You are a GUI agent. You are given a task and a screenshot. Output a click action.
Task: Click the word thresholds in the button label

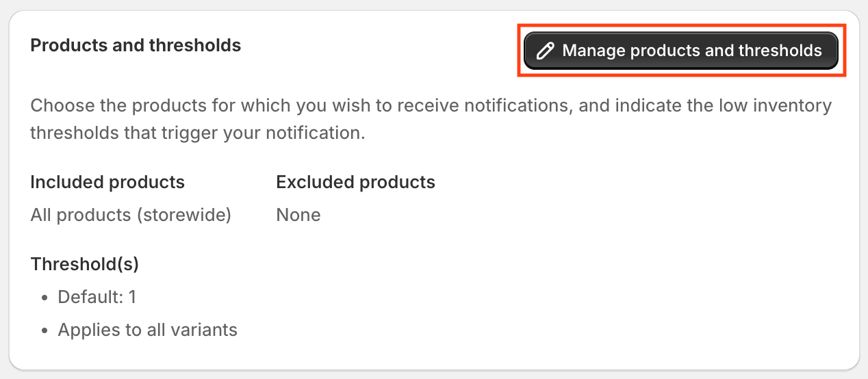[780, 51]
